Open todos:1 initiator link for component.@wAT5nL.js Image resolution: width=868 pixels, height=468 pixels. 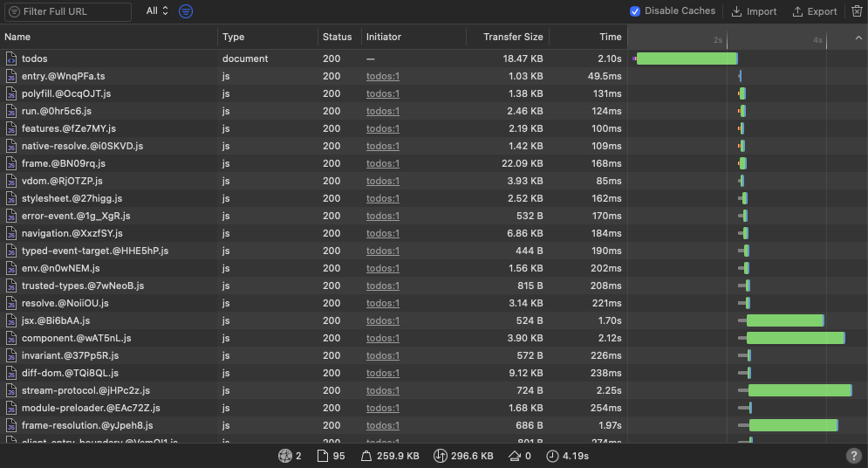pyautogui.click(x=382, y=339)
